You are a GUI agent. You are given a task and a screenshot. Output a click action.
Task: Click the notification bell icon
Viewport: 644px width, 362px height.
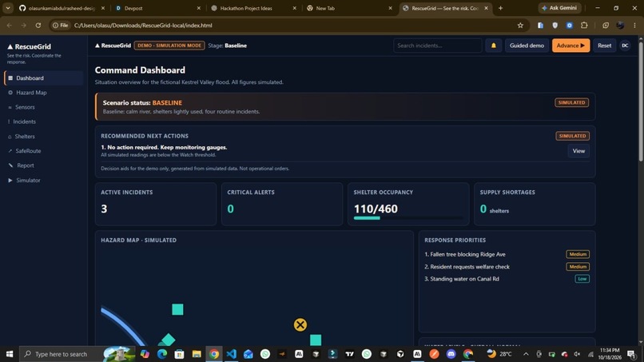493,46
